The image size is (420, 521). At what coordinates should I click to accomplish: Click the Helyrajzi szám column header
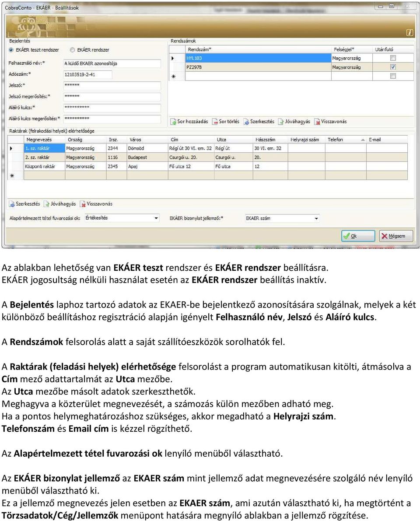(306, 140)
